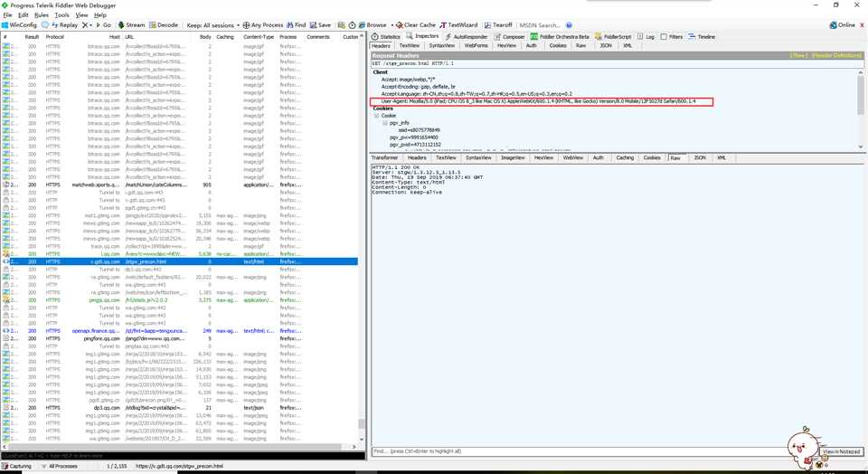868x474 pixels.
Task: Open the Edit menu
Action: click(x=24, y=15)
